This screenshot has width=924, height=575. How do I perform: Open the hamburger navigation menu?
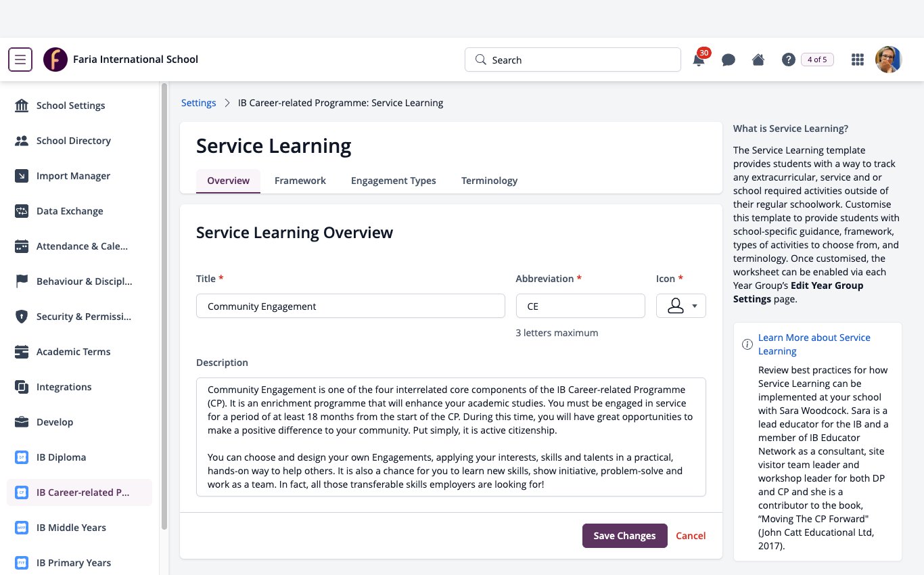pos(20,60)
